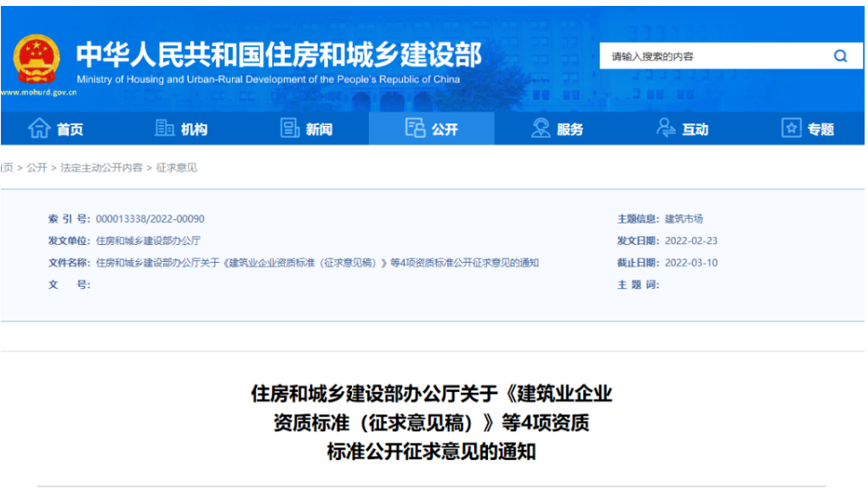This screenshot has height=495, width=868.
Task: Click the 服务 services icon
Action: (x=541, y=128)
